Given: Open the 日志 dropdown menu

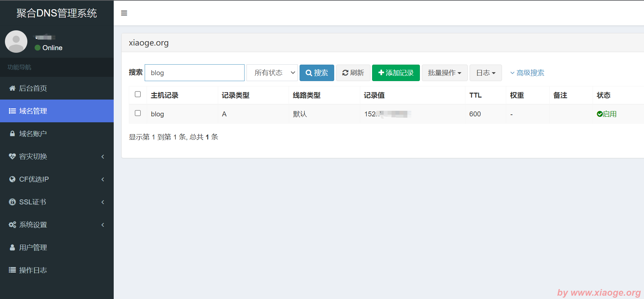Looking at the screenshot, I should coord(485,73).
